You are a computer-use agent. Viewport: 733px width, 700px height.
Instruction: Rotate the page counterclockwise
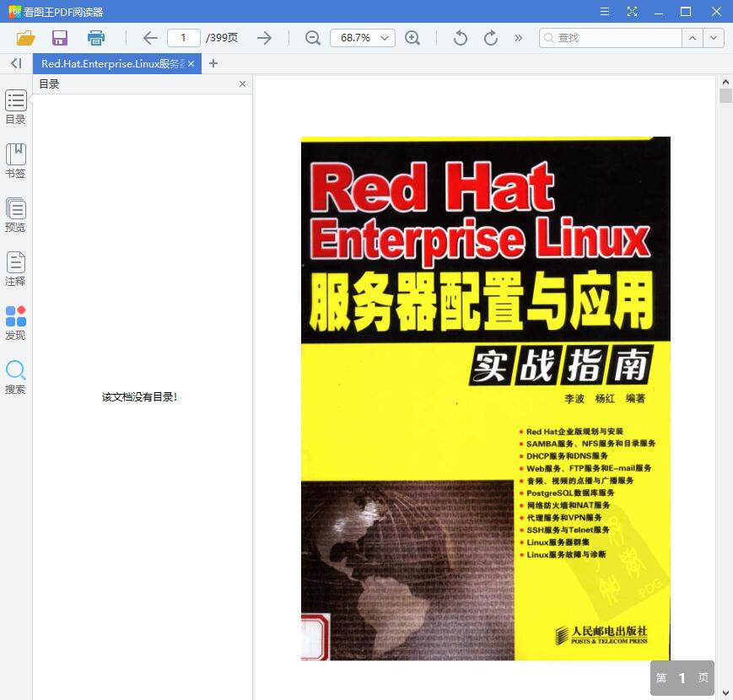point(460,38)
